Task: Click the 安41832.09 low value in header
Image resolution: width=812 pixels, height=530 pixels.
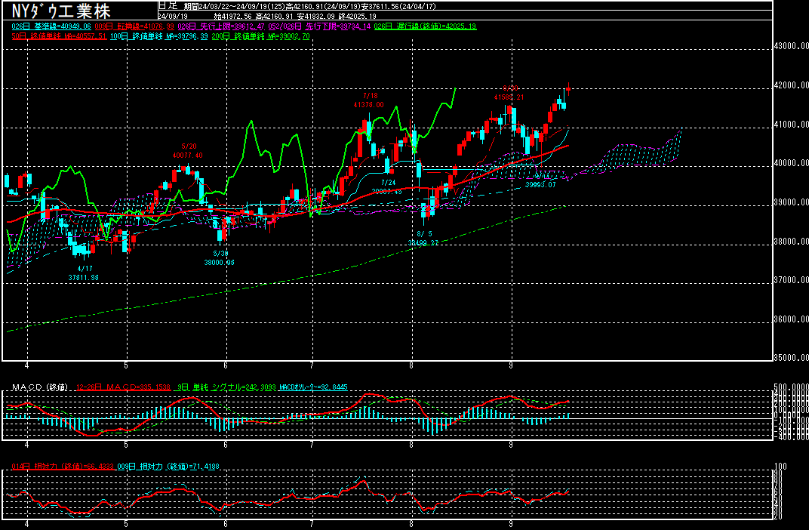Action: 316,17
